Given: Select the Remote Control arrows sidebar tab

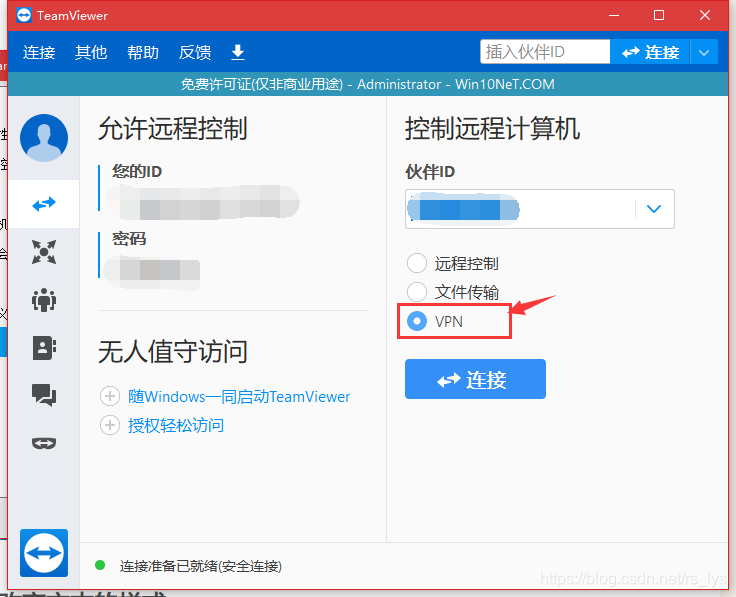Looking at the screenshot, I should pyautogui.click(x=44, y=204).
